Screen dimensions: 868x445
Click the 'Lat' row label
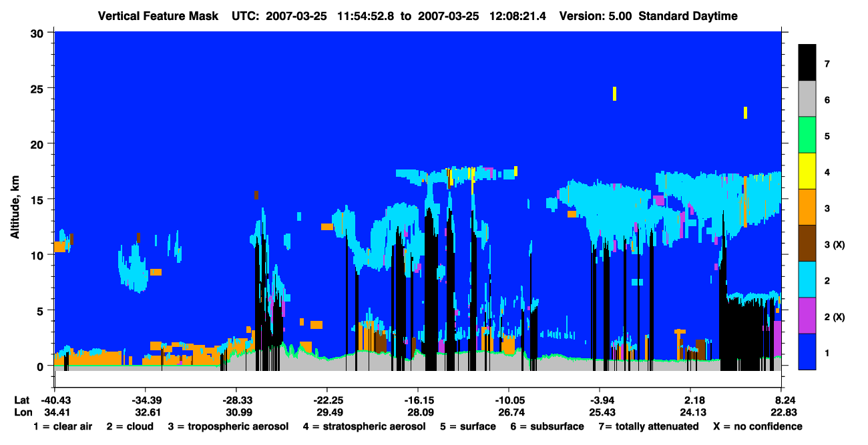click(x=22, y=400)
